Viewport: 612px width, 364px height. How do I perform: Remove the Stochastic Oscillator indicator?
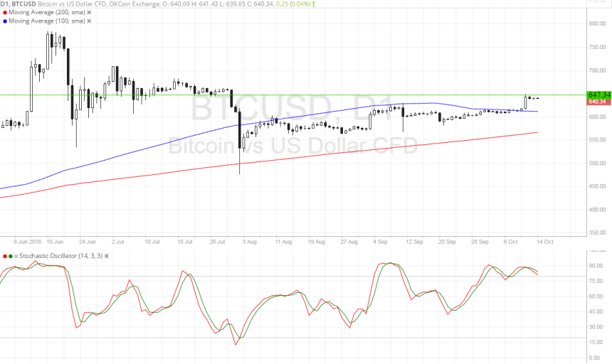107,256
